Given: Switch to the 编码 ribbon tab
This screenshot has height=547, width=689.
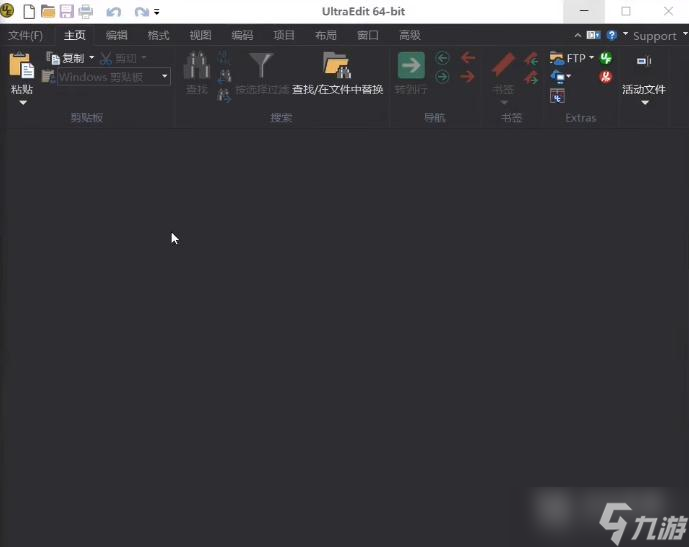Looking at the screenshot, I should click(242, 35).
